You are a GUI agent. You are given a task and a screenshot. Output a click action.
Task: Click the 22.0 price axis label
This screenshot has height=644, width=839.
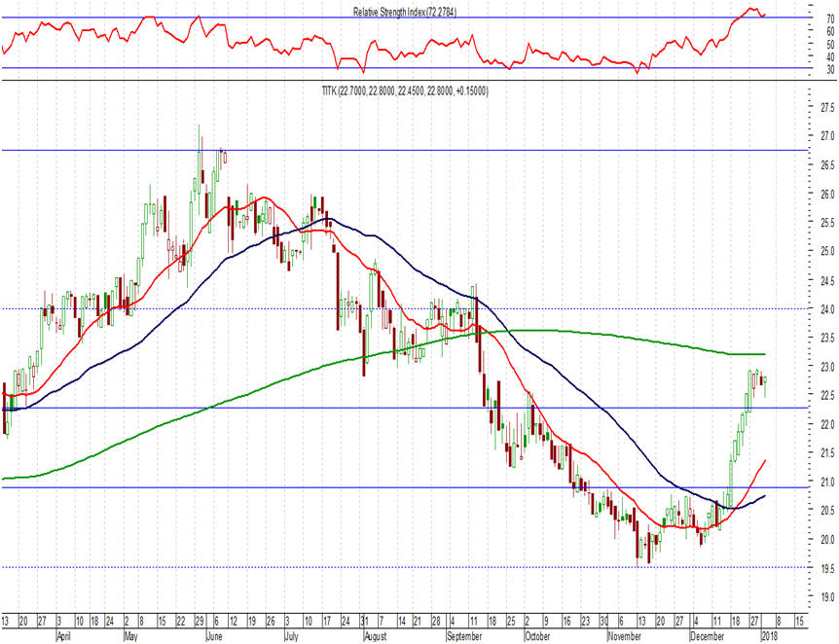pyautogui.click(x=827, y=424)
